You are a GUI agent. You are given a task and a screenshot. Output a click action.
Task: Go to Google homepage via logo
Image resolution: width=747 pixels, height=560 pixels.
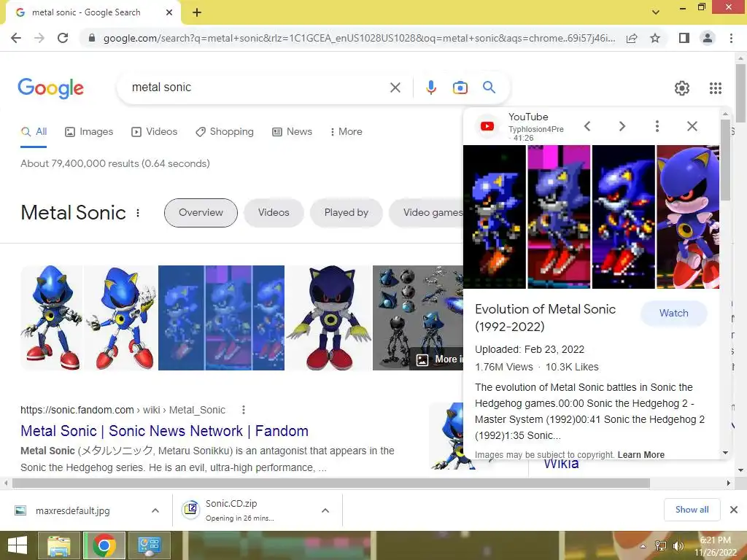(50, 88)
